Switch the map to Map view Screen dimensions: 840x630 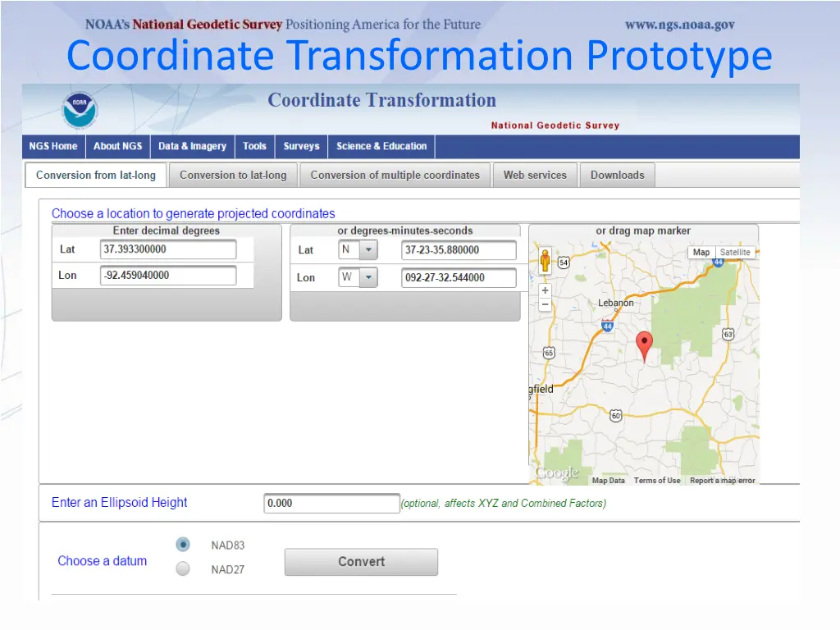tap(701, 253)
